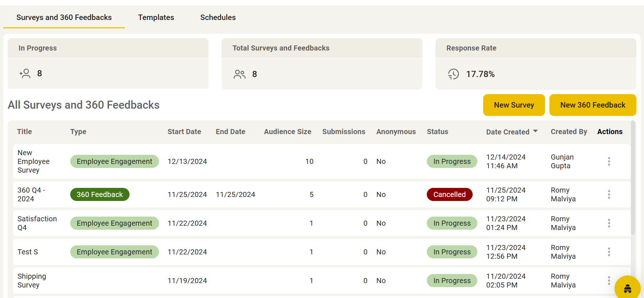
Task: Open the Templates tab
Action: point(156,17)
